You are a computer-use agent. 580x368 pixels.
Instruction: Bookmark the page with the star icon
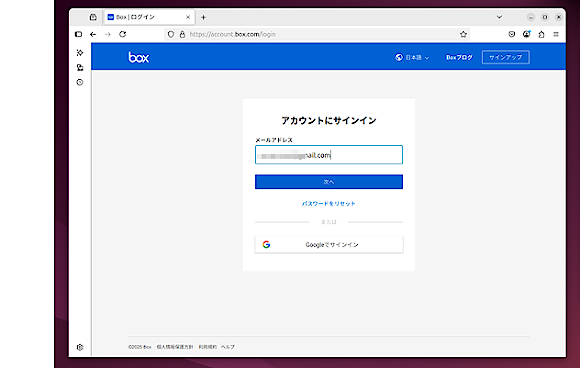pyautogui.click(x=463, y=34)
